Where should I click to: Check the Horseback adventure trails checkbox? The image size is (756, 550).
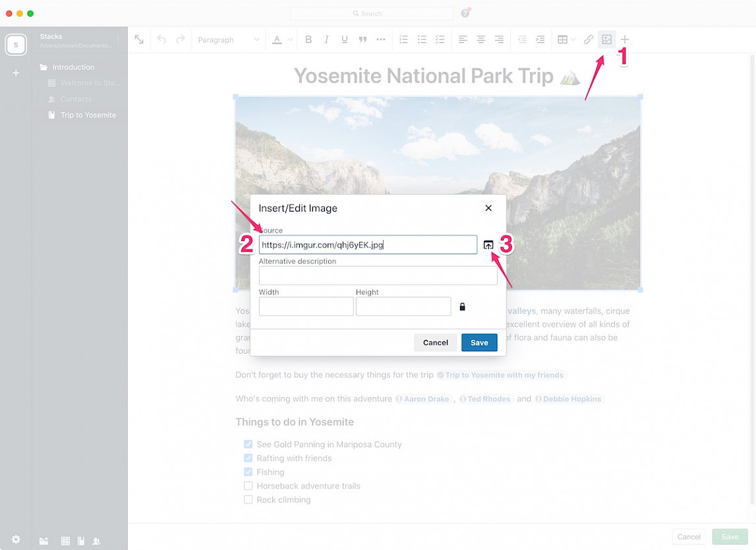click(248, 486)
